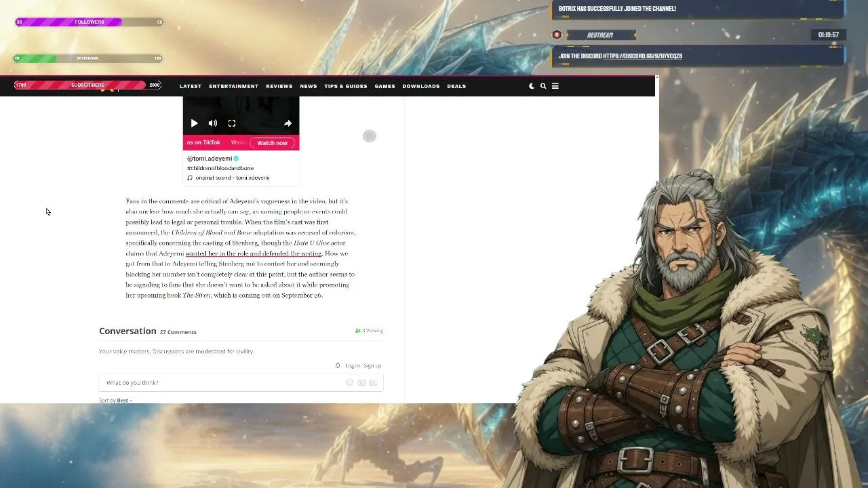868x488 pixels.
Task: Attach an image via camera icon
Action: tap(361, 382)
